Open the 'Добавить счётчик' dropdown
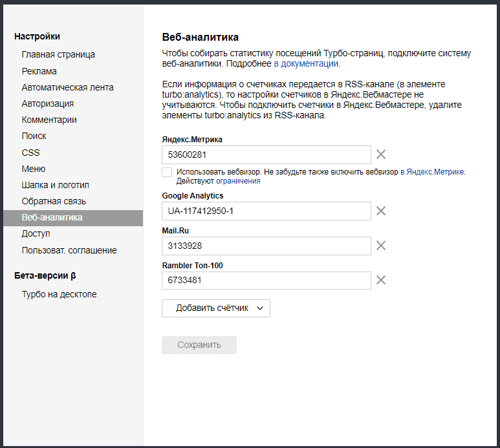 pos(216,308)
